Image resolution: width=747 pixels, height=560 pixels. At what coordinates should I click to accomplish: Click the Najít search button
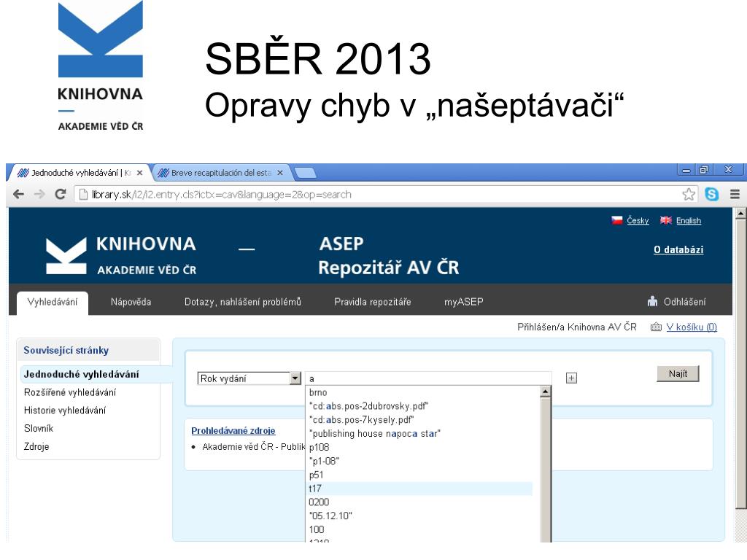tap(678, 374)
